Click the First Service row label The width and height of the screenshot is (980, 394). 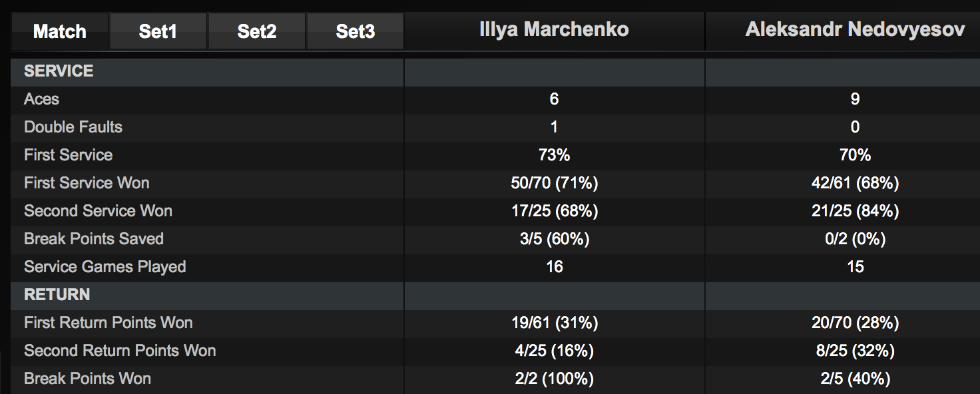[68, 155]
